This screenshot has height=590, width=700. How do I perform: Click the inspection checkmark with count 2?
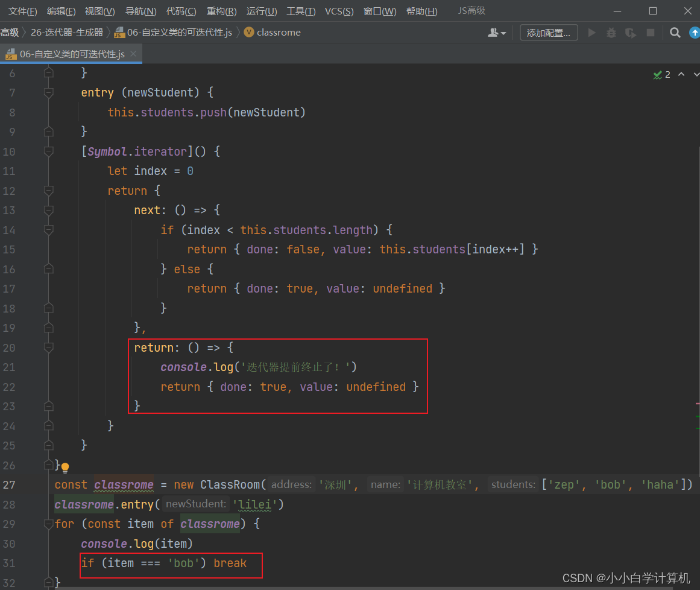(x=661, y=75)
